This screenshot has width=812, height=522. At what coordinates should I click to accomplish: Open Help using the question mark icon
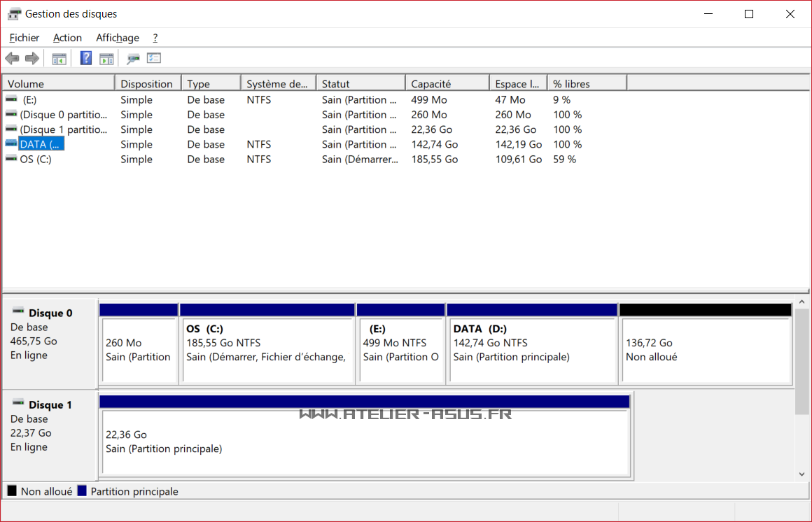85,58
